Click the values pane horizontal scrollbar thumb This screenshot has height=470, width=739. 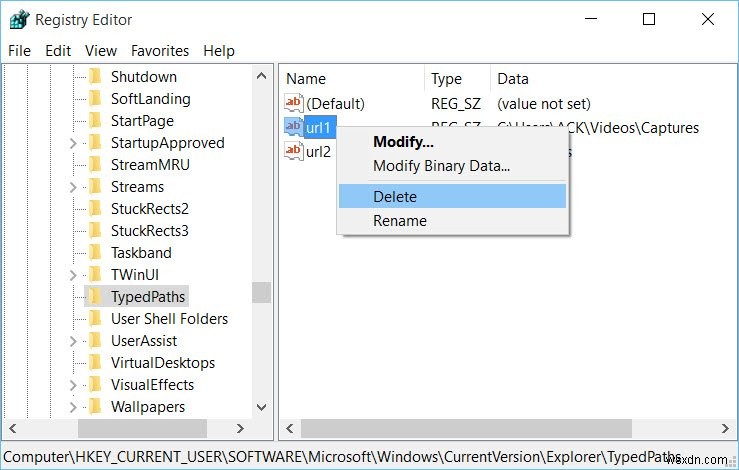467,429
